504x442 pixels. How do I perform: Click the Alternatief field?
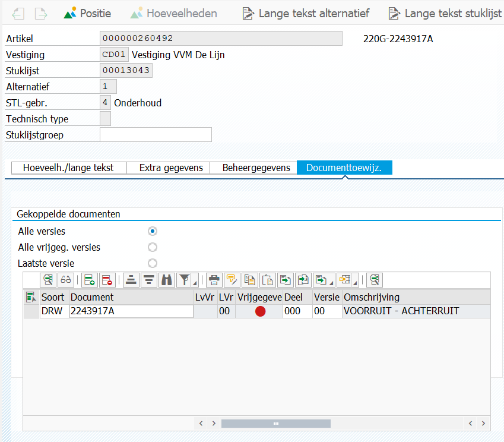coord(108,87)
